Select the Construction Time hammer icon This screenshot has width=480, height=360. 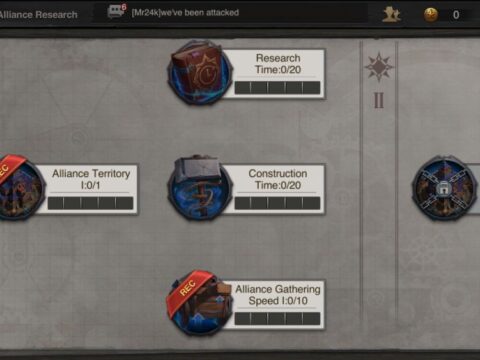(200, 187)
